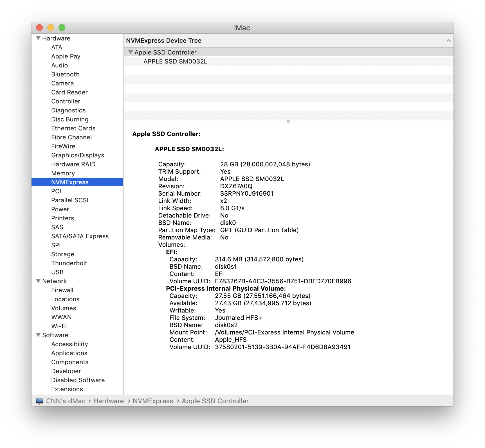Viewport: 485px width, 448px height.
Task: Select Components under Software
Action: (x=69, y=362)
